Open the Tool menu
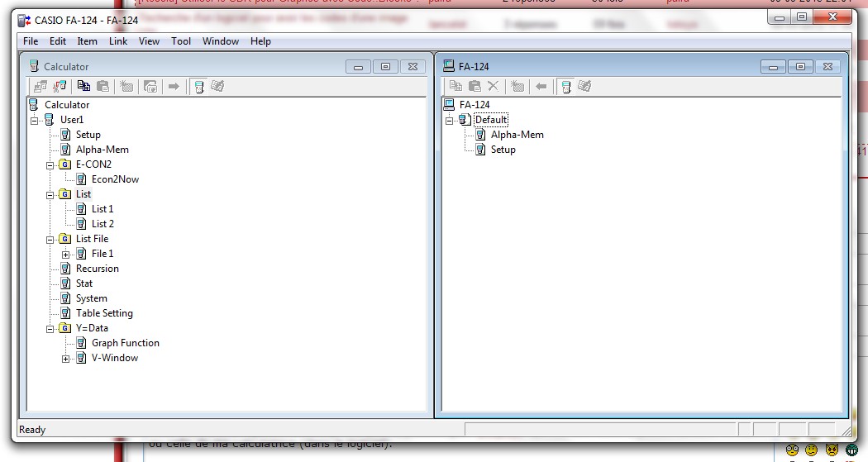 click(181, 41)
